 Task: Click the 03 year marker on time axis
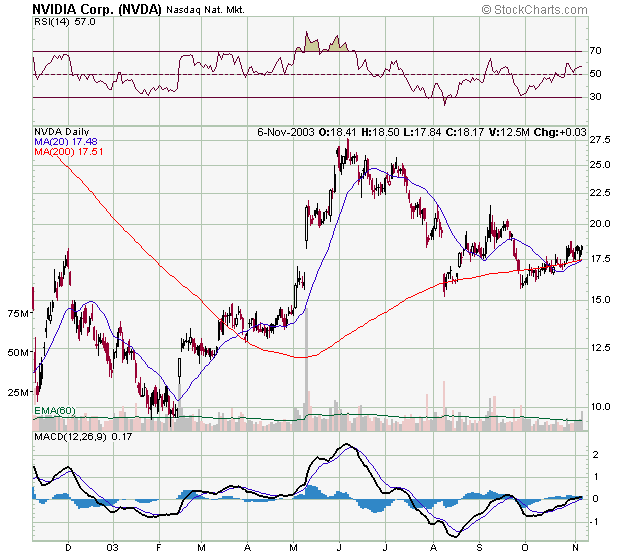coord(113,548)
